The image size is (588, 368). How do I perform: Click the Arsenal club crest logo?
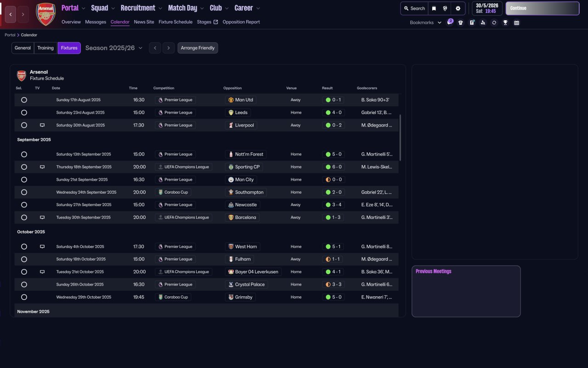point(46,14)
